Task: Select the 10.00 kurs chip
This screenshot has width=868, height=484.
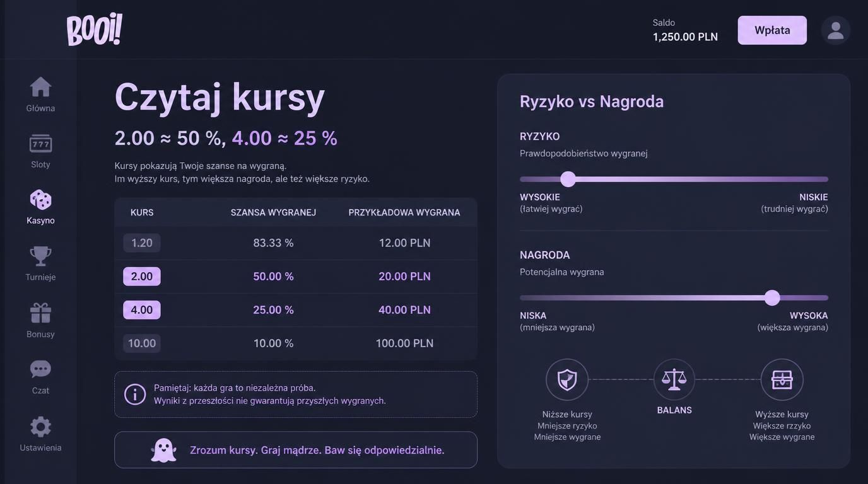Action: (142, 343)
